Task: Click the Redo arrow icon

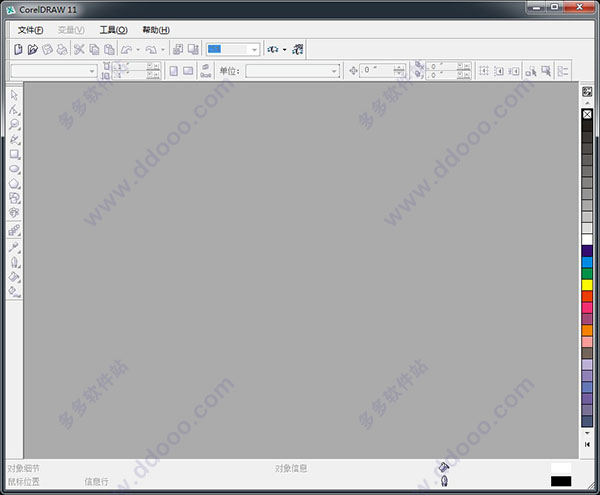Action: tap(152, 49)
